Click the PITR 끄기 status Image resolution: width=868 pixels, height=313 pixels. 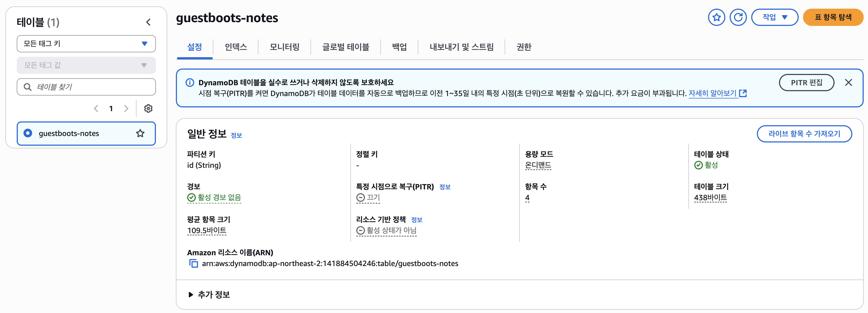pyautogui.click(x=368, y=198)
